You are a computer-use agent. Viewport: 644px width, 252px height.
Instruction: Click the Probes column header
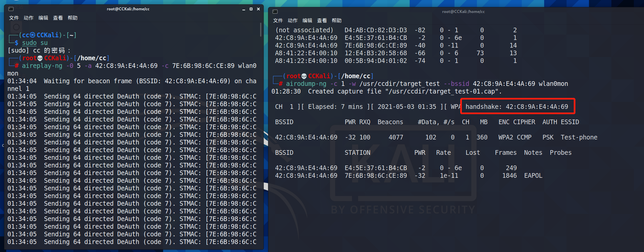click(x=561, y=152)
